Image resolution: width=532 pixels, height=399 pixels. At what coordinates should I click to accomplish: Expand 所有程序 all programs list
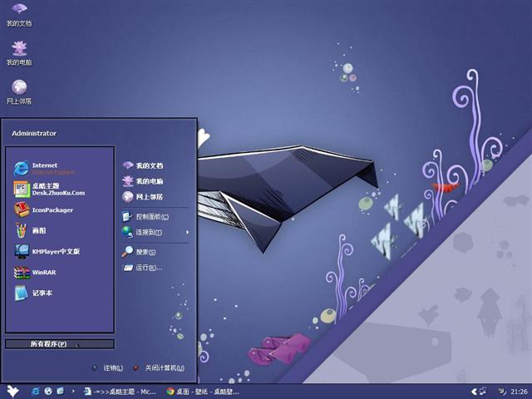[60, 343]
